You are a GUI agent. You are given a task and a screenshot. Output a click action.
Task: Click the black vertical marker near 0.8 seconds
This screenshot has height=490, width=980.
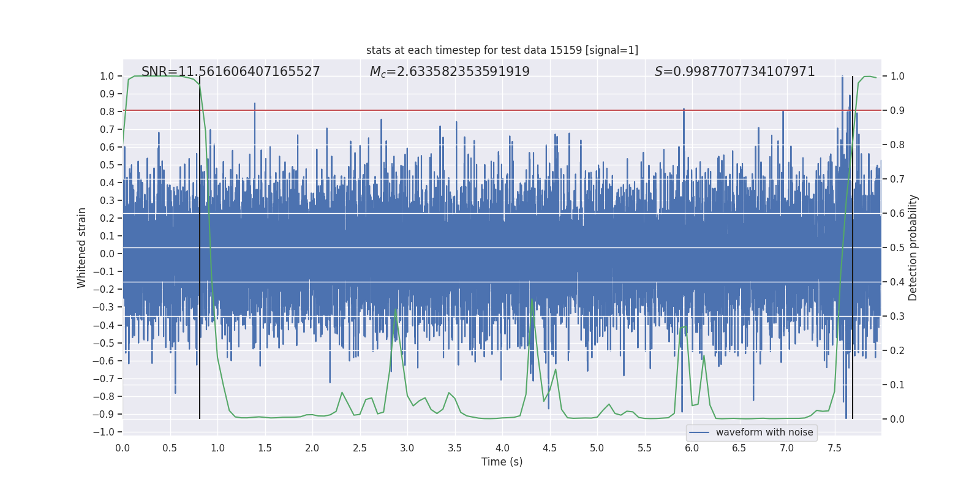(x=200, y=247)
